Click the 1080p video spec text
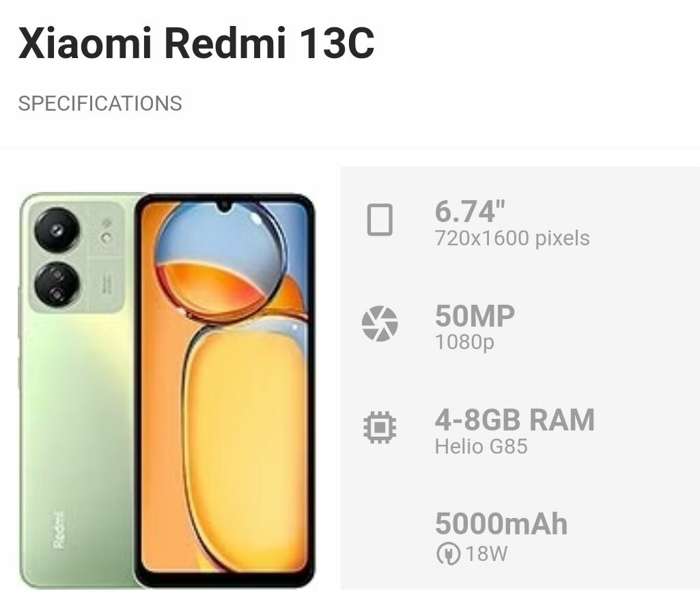The width and height of the screenshot is (700, 604). tap(464, 342)
